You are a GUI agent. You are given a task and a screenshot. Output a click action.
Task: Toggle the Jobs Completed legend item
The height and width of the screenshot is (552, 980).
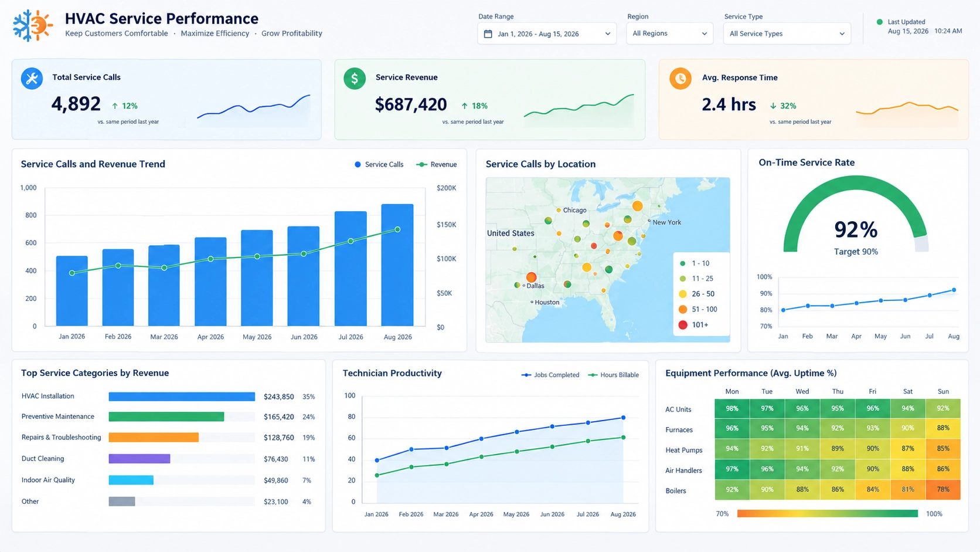pyautogui.click(x=550, y=375)
